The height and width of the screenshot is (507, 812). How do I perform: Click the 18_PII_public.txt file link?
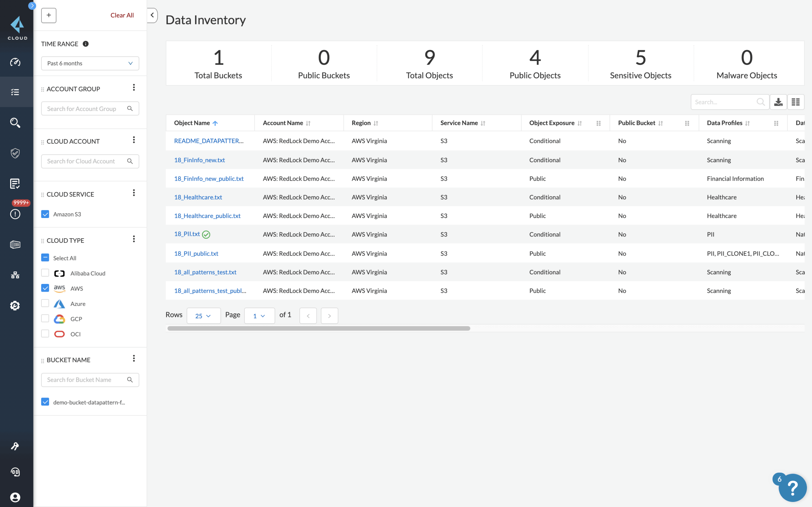pyautogui.click(x=196, y=253)
